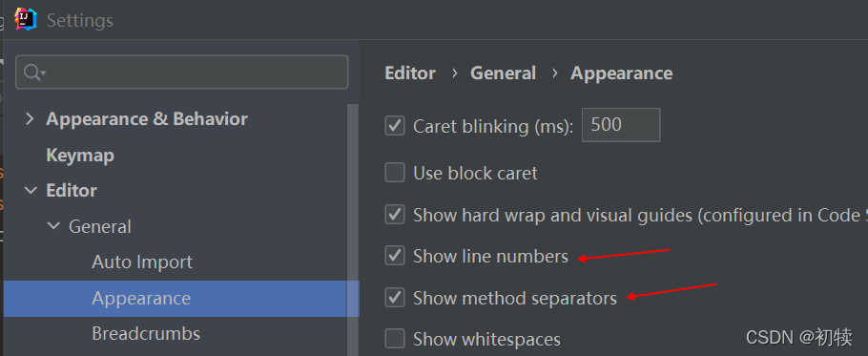This screenshot has width=868, height=356.
Task: Toggle the Caret blinking checkbox
Action: click(395, 126)
